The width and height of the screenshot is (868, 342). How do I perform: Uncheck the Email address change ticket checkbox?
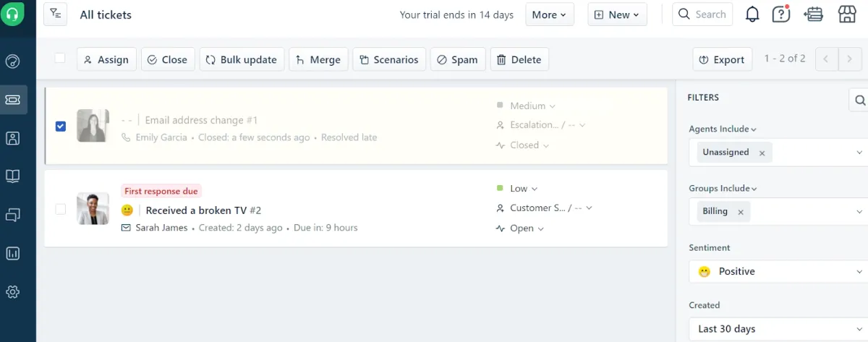pos(61,126)
